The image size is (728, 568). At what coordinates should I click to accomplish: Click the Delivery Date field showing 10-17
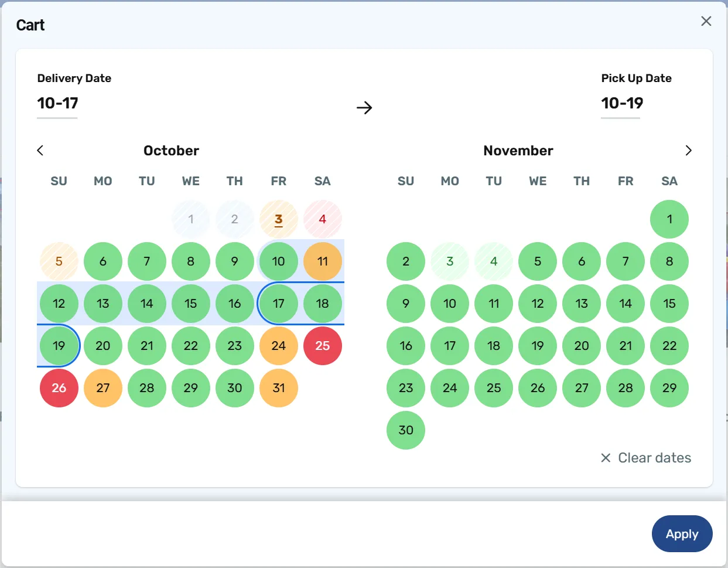(57, 104)
